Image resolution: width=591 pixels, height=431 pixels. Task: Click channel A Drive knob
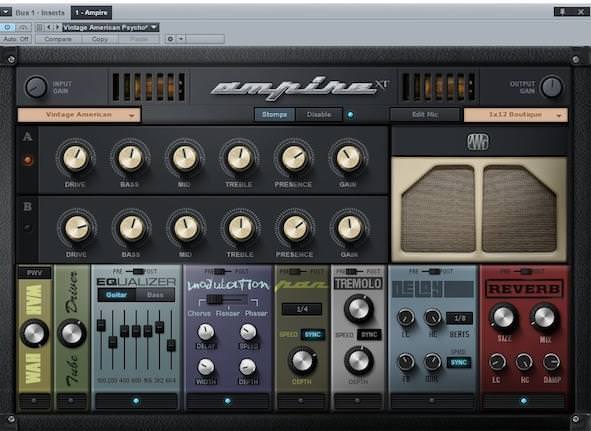(76, 158)
